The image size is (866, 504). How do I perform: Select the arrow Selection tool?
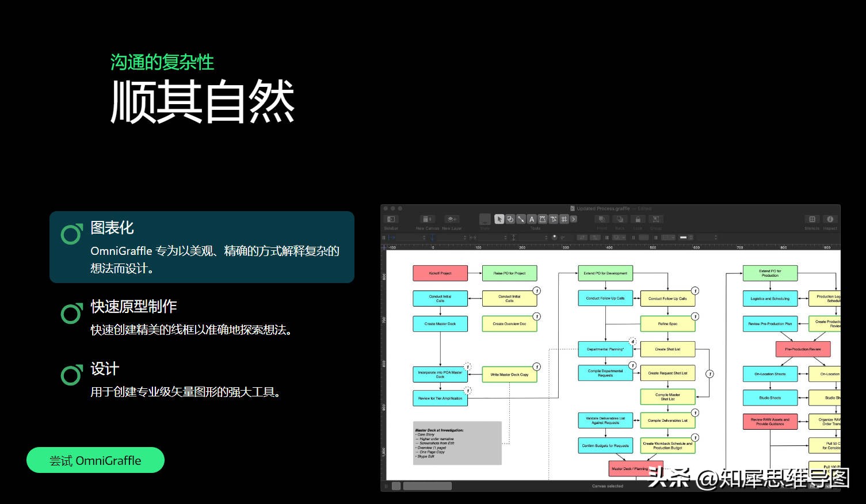pyautogui.click(x=499, y=219)
